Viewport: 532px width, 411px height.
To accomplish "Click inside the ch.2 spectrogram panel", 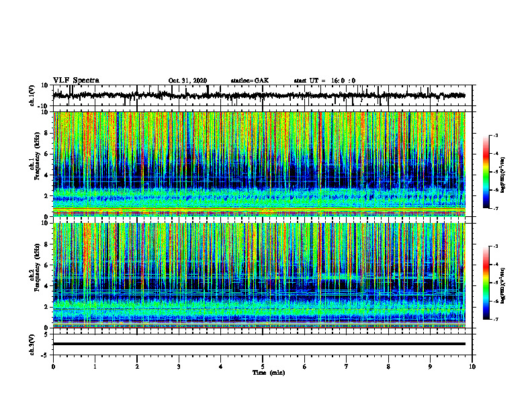I will pos(259,275).
